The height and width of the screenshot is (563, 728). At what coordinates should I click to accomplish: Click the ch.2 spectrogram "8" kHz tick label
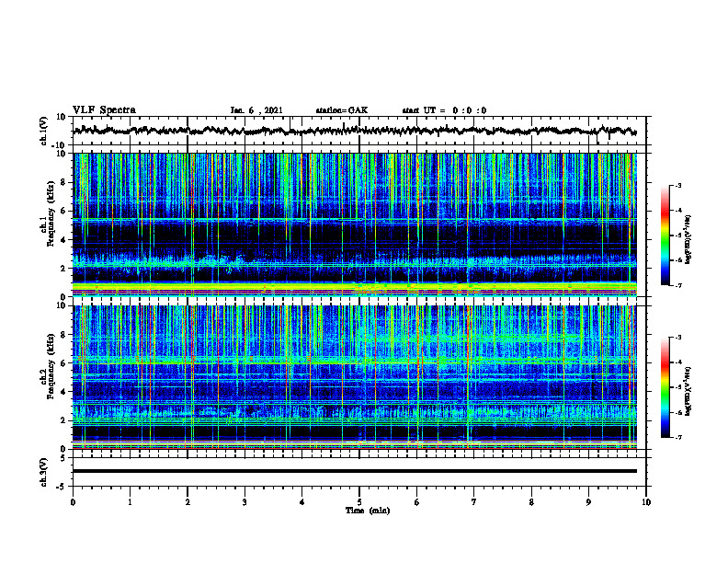coord(63,335)
